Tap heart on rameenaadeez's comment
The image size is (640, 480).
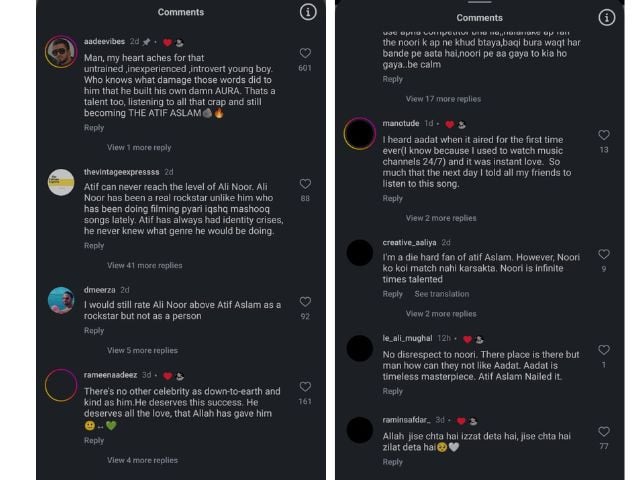coord(305,386)
